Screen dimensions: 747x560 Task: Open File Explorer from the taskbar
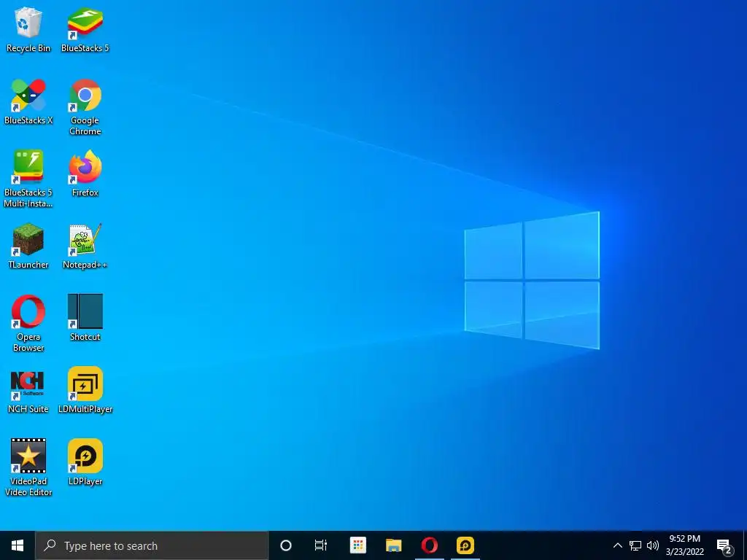click(x=393, y=545)
